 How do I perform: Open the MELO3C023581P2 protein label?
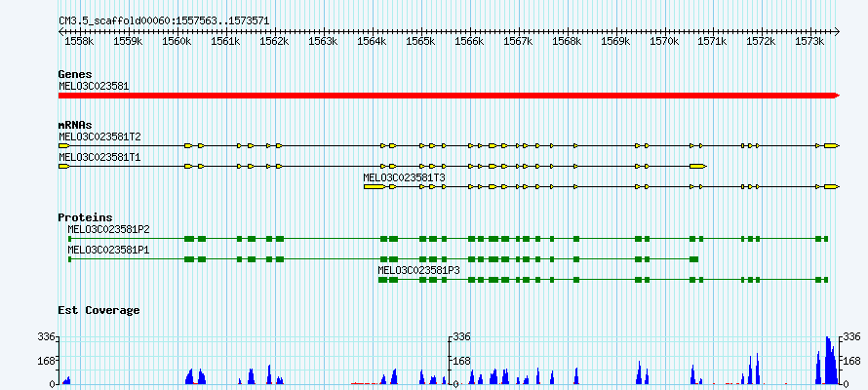108,228
